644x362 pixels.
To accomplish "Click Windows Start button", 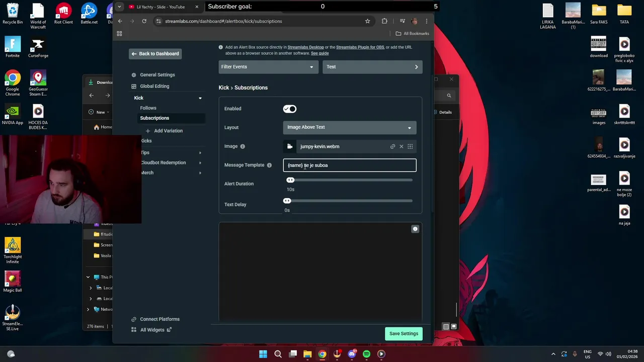I will click(263, 354).
